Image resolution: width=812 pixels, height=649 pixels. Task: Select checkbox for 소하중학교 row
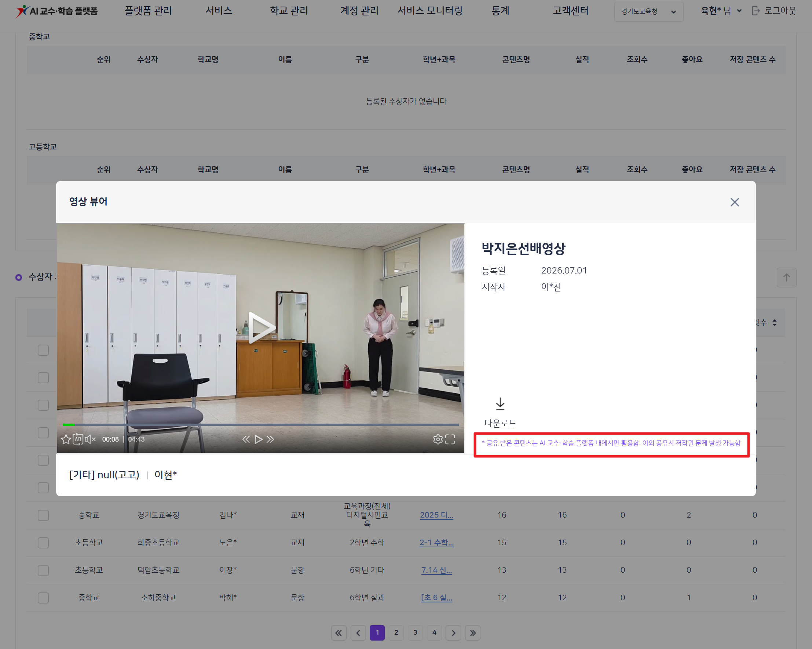click(x=43, y=598)
